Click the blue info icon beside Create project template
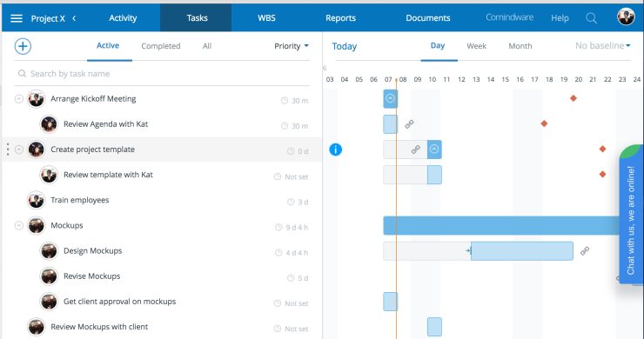This screenshot has height=339, width=644. 336,150
